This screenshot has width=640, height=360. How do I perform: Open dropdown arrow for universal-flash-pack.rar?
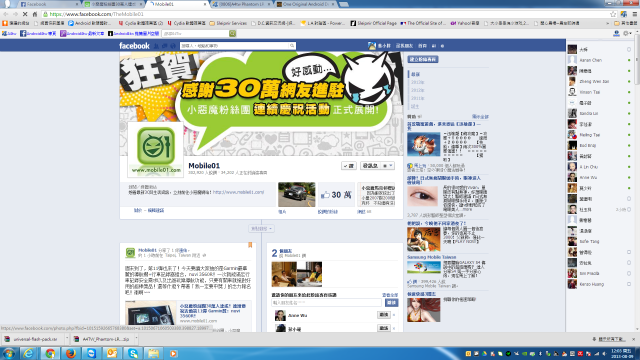click(x=67, y=339)
